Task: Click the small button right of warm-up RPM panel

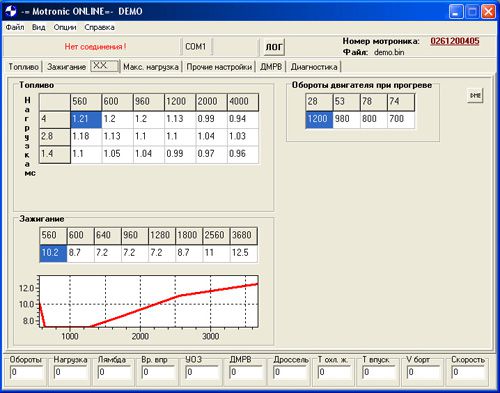Action: tap(475, 96)
